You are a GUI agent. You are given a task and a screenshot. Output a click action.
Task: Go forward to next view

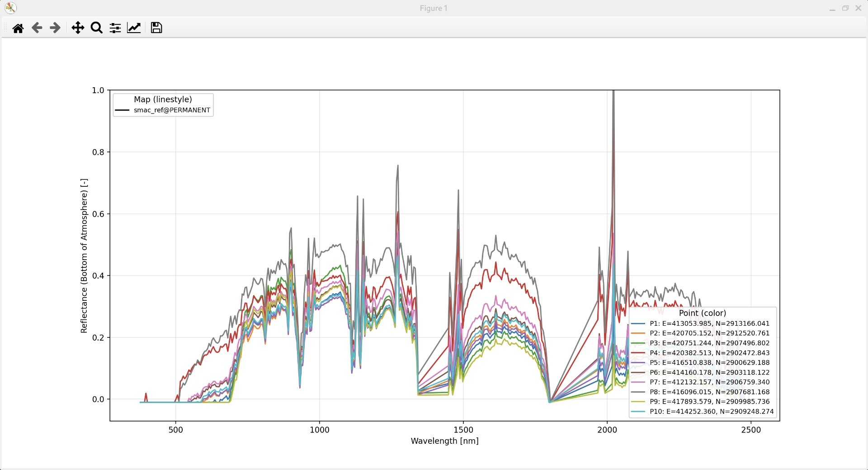[55, 28]
